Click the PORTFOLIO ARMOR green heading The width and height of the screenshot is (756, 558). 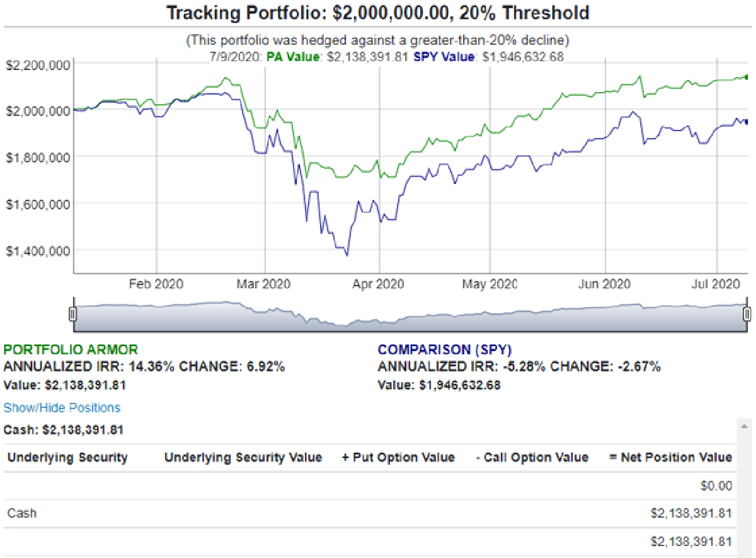coord(71,350)
